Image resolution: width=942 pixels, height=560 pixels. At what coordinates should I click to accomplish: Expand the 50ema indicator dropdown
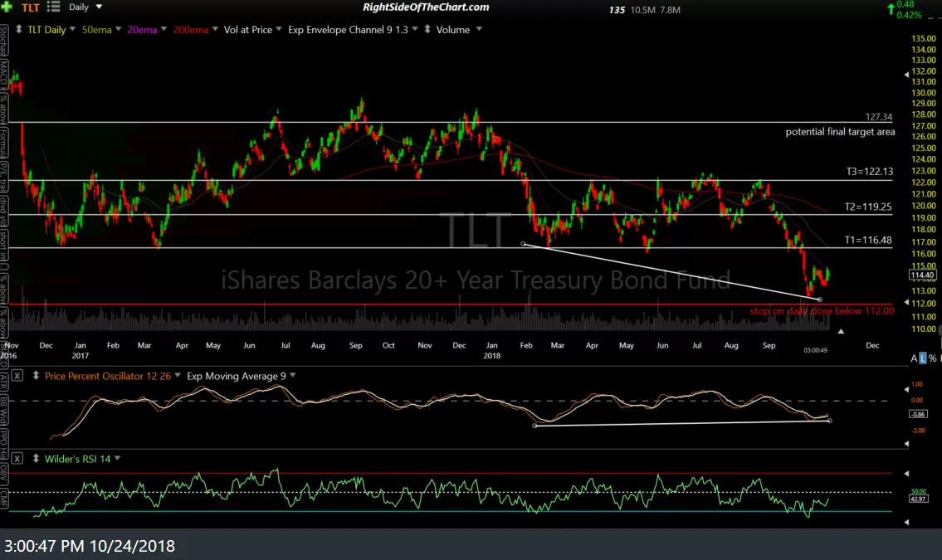(119, 29)
